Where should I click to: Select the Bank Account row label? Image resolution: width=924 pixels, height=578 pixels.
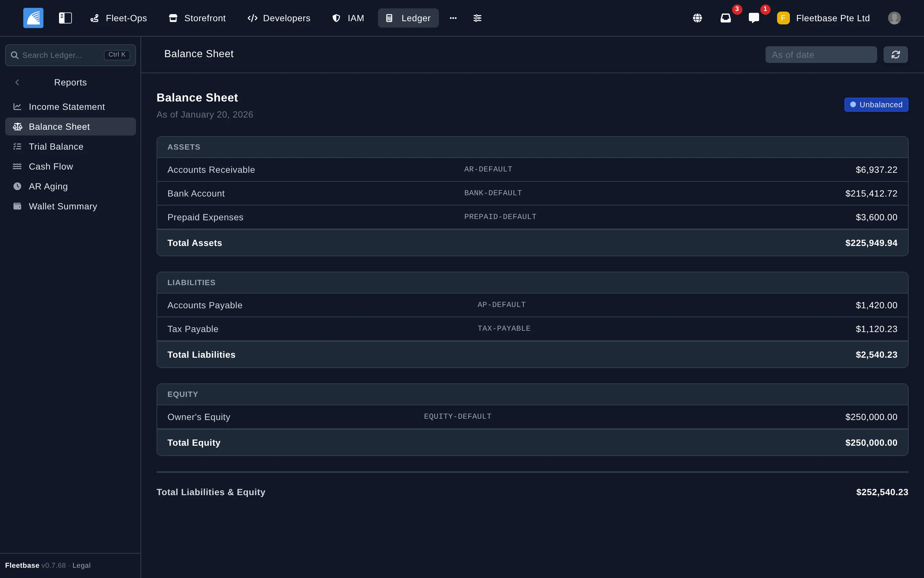[196, 193]
